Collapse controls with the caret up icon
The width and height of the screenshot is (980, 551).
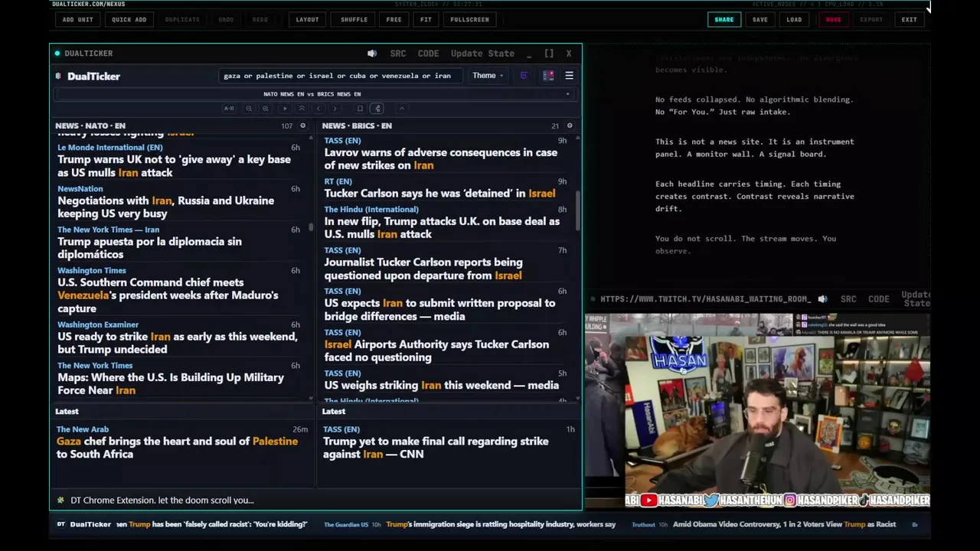[401, 109]
